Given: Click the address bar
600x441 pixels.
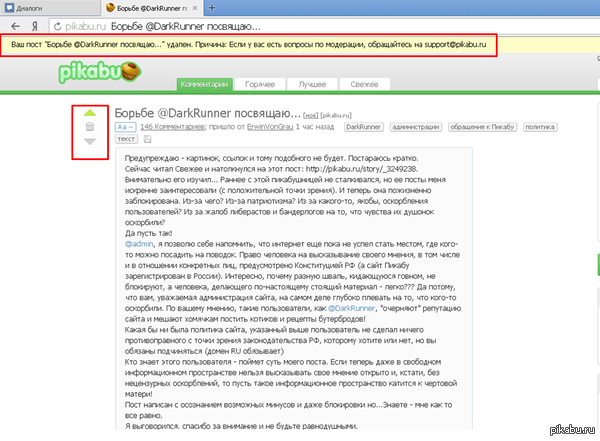Looking at the screenshot, I should 325,26.
